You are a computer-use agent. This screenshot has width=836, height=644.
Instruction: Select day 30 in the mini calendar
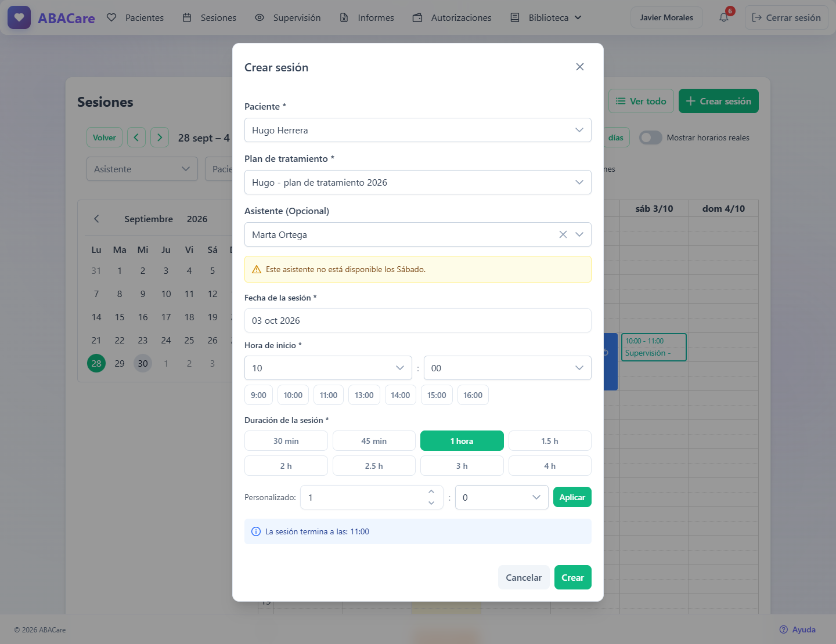[x=143, y=363]
